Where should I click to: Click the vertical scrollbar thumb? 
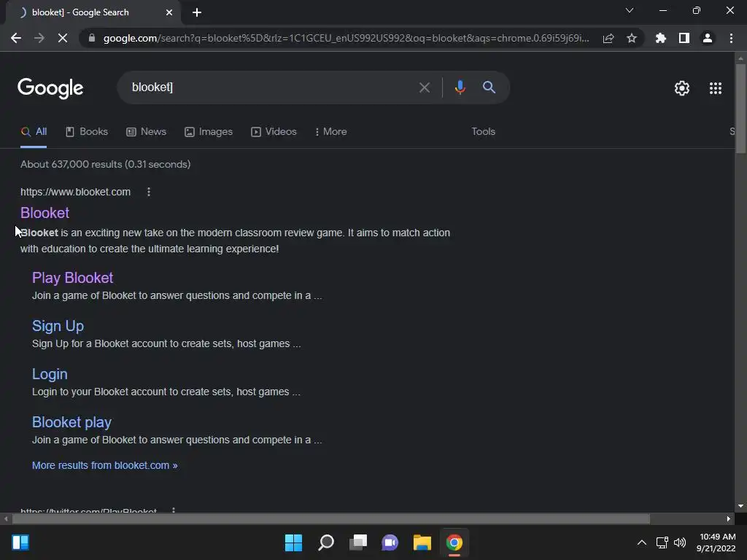pos(740,109)
